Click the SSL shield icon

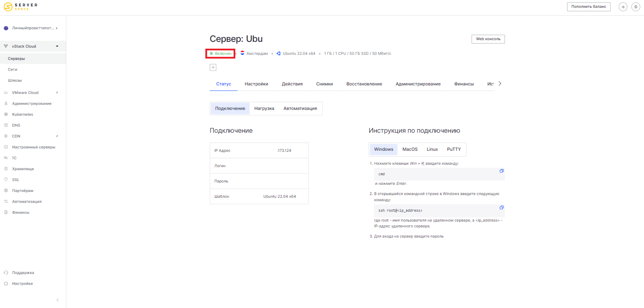tap(6, 179)
